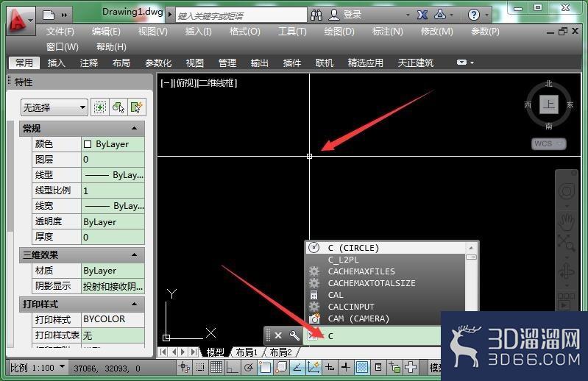Collapse the 常规 properties section

135,129
